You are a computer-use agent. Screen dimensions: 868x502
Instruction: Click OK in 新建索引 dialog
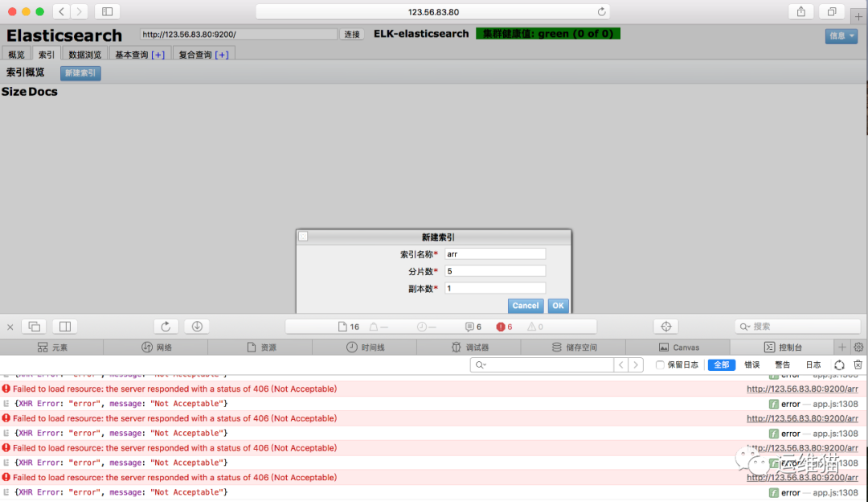tap(558, 305)
